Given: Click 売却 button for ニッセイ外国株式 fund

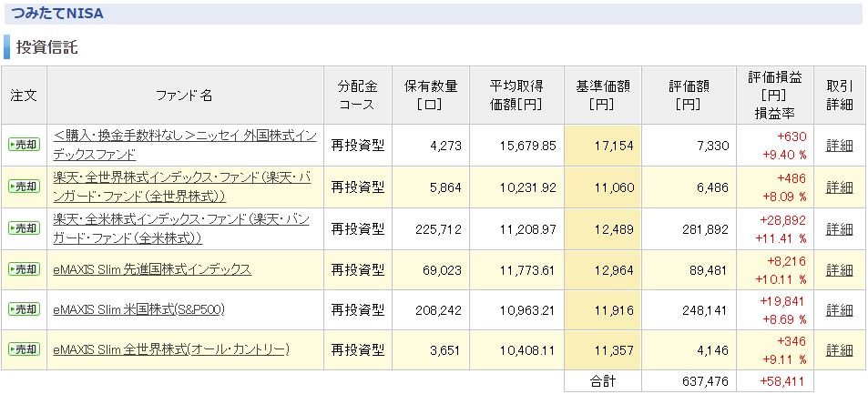Looking at the screenshot, I should (24, 145).
